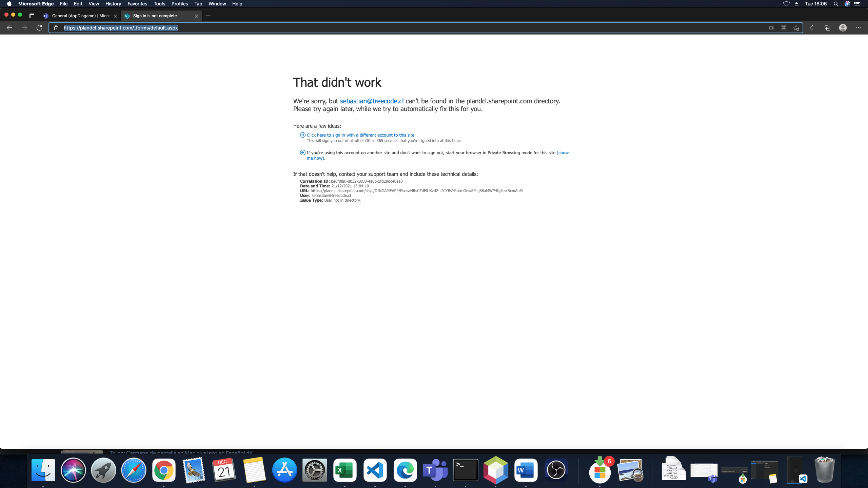Open the Edge profile avatar

tap(843, 28)
